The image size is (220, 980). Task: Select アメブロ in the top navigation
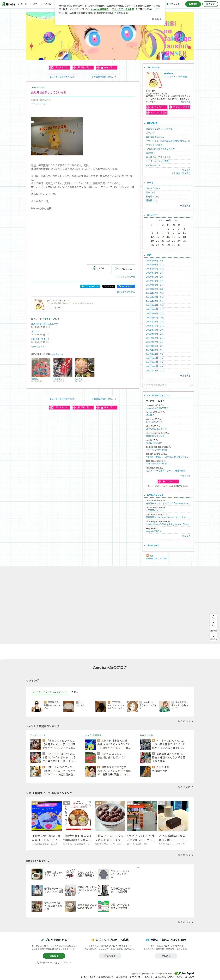[47, 4]
